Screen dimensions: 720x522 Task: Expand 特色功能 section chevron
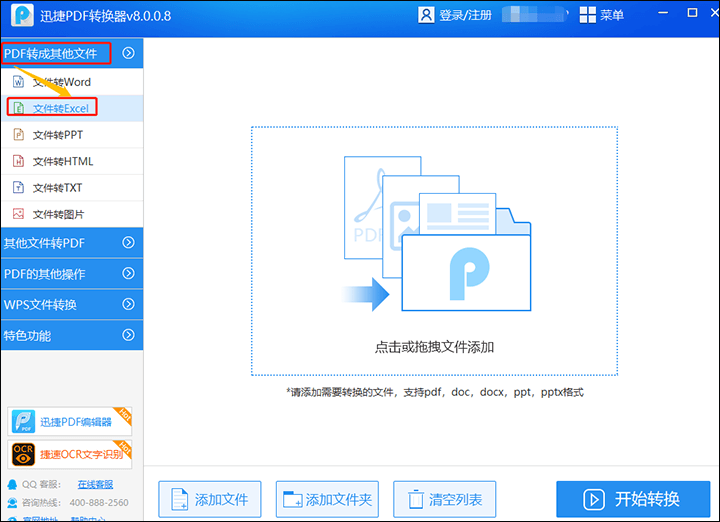129,335
